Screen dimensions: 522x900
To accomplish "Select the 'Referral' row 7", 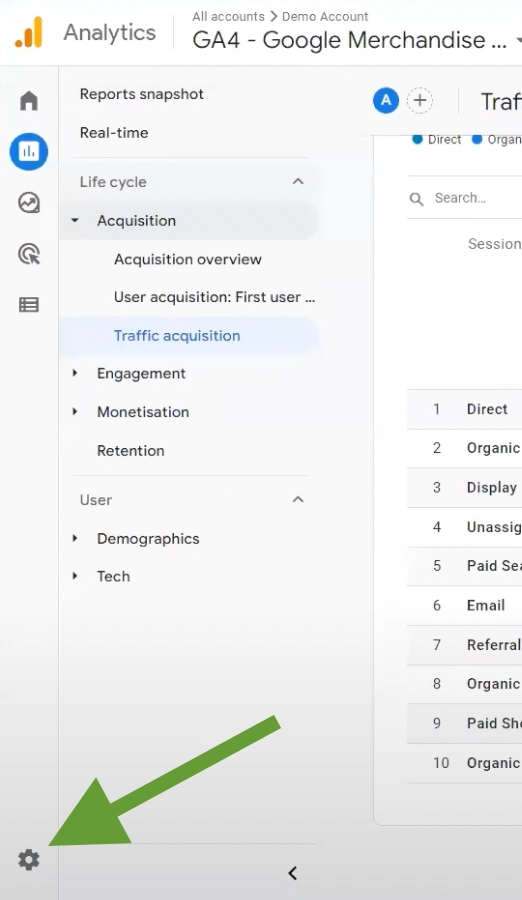I will click(465, 645).
